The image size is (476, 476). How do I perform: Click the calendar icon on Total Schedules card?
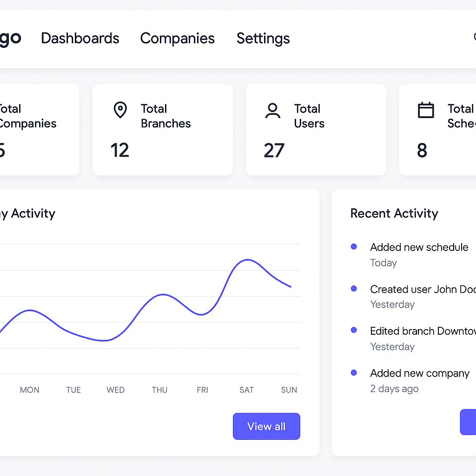tap(426, 110)
